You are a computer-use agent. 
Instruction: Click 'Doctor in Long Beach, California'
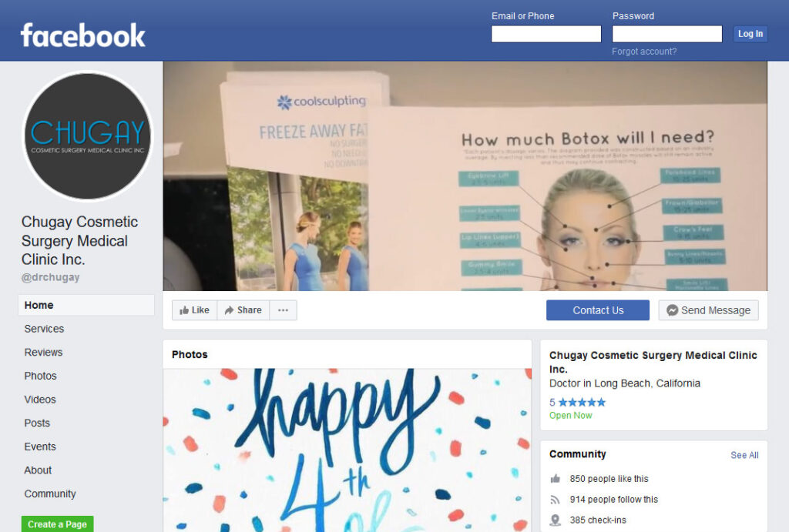[x=624, y=383]
